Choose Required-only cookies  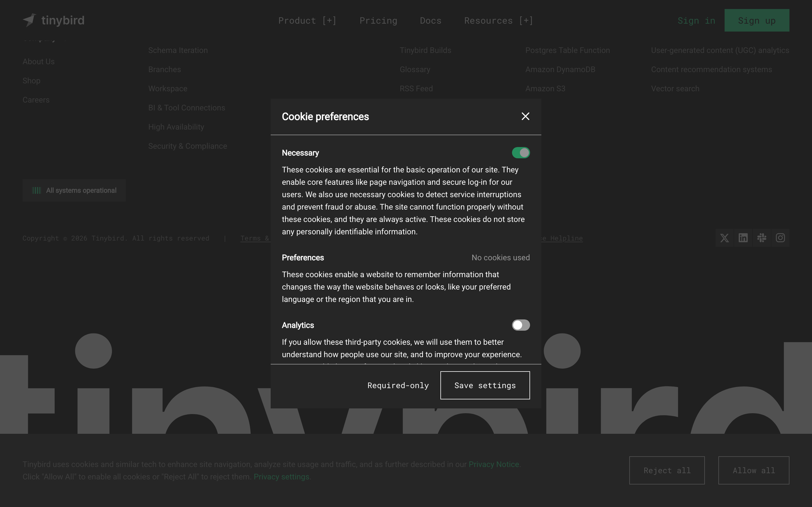398,385
